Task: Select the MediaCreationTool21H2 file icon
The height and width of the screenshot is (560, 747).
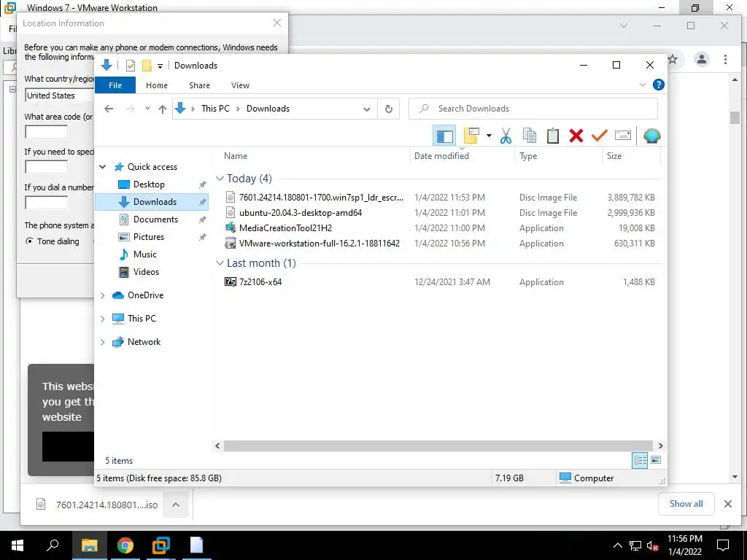Action: 230,227
